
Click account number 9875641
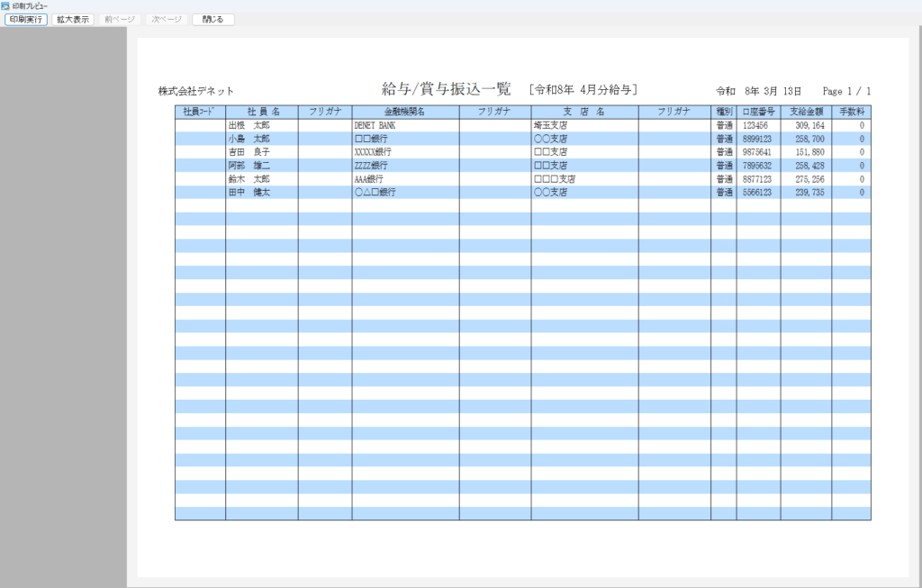tap(757, 152)
